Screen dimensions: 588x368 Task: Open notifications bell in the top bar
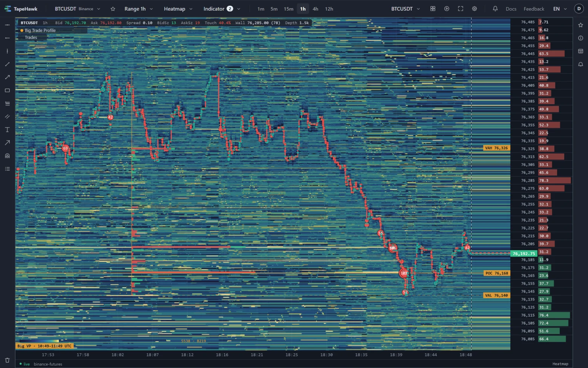pos(495,9)
